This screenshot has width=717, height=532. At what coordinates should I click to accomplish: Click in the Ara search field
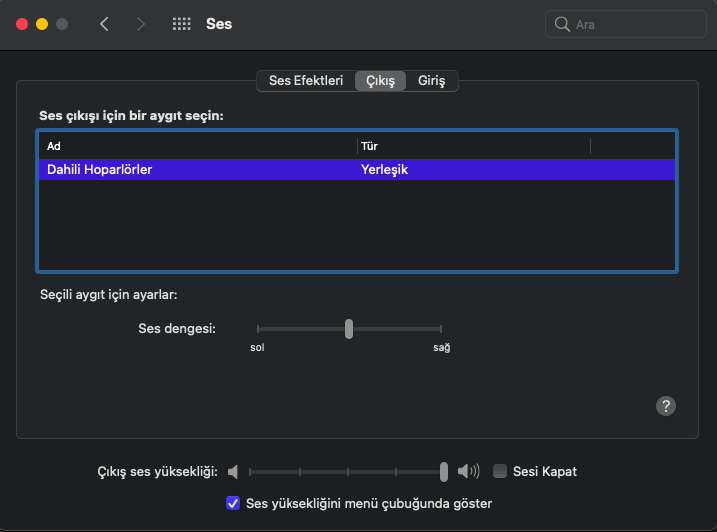tap(630, 24)
